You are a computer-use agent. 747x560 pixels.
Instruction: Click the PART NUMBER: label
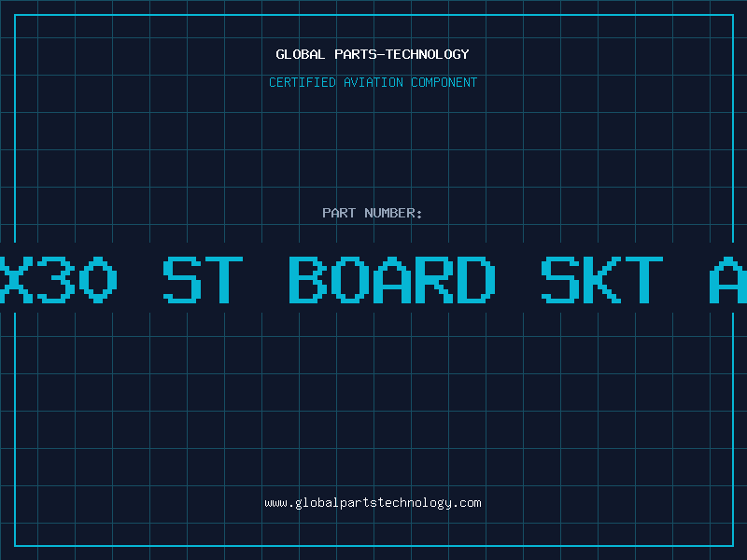pyautogui.click(x=372, y=213)
